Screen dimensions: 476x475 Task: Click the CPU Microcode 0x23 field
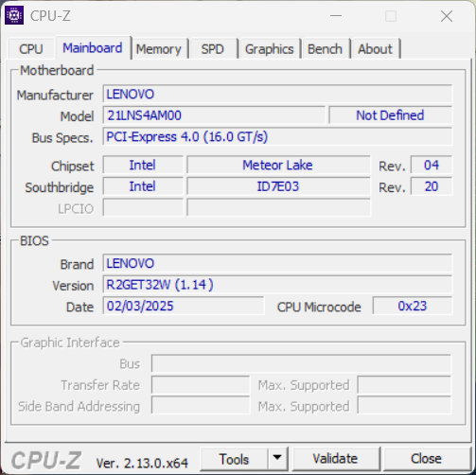point(412,306)
